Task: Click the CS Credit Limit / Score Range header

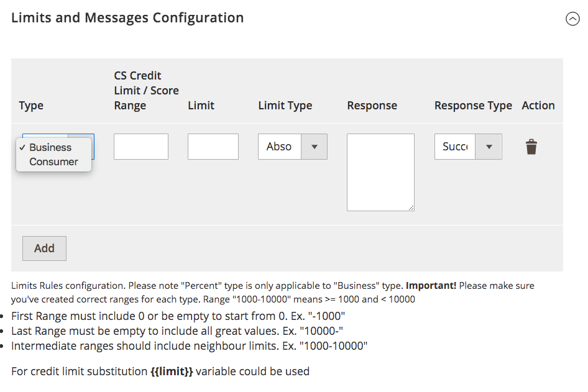Action: coord(146,91)
